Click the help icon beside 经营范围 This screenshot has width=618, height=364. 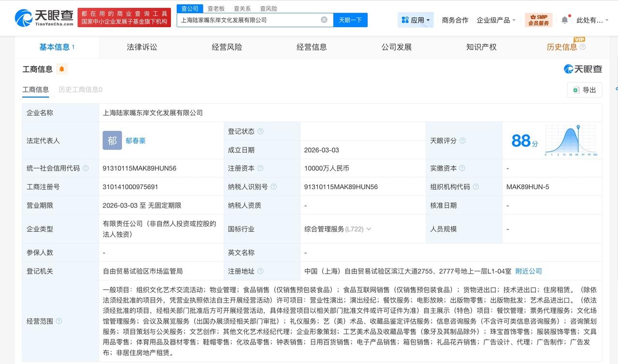coord(58,321)
